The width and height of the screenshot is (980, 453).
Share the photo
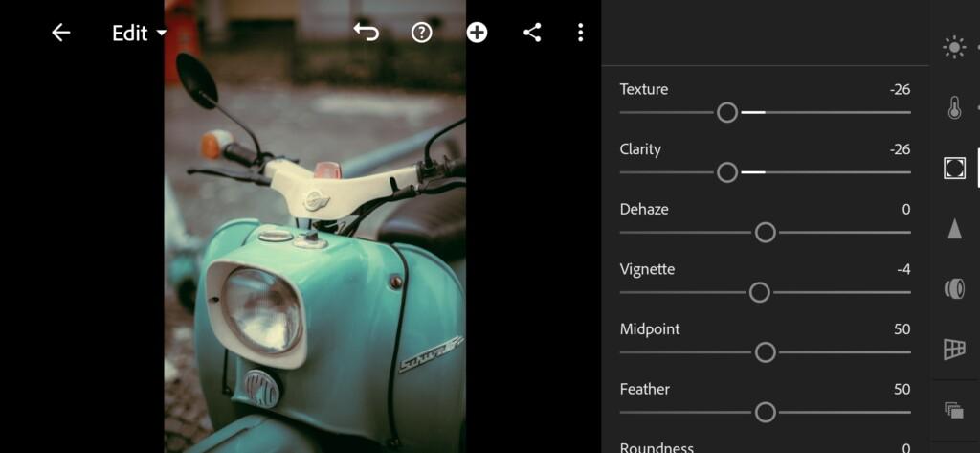click(x=532, y=33)
